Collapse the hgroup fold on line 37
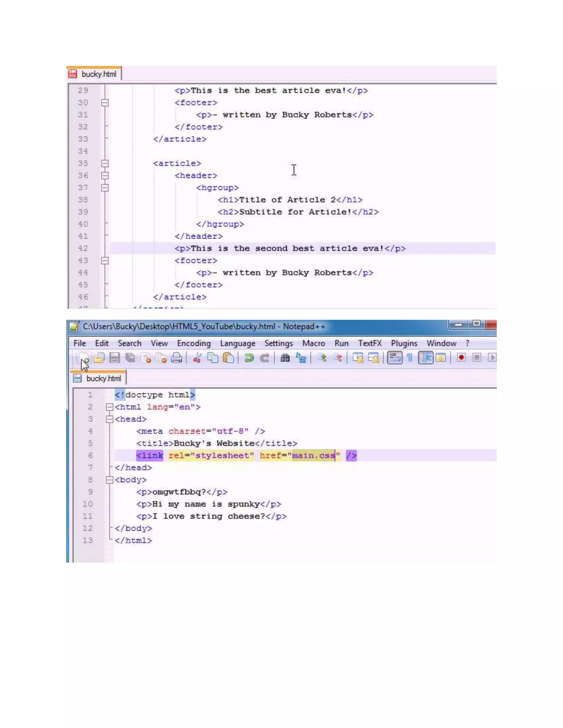Image resolution: width=563 pixels, height=728 pixels. pos(105,188)
